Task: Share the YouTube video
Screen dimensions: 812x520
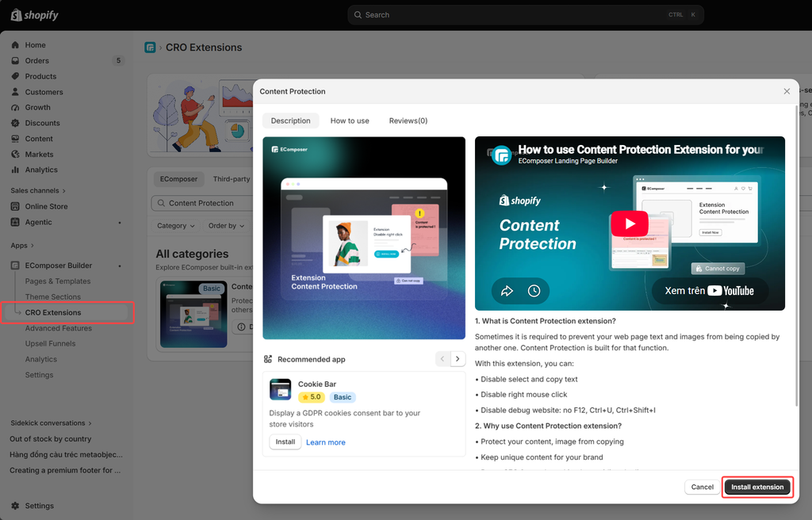Action: click(x=507, y=291)
